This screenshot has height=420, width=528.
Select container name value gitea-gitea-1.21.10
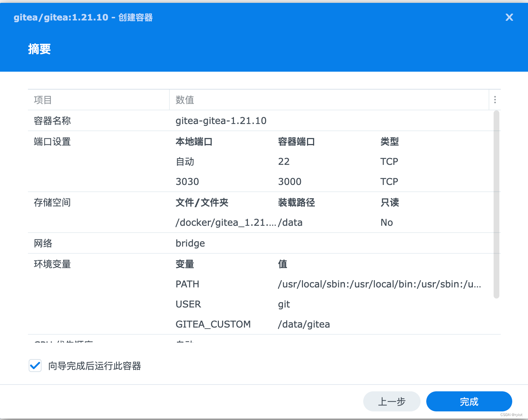click(x=221, y=121)
